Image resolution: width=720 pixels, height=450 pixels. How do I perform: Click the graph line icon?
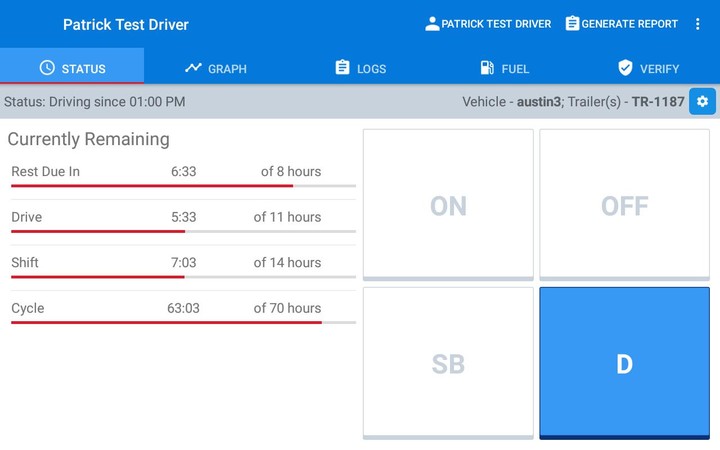193,68
